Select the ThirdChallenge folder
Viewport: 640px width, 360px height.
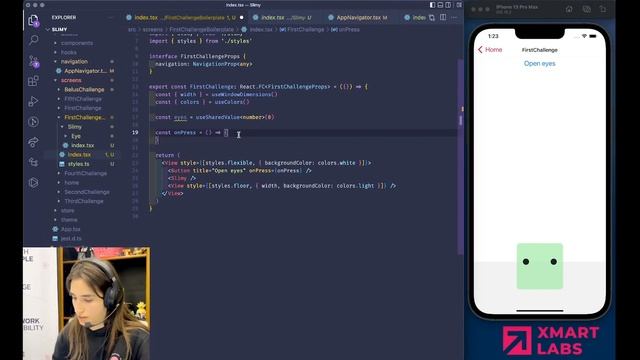(84, 201)
